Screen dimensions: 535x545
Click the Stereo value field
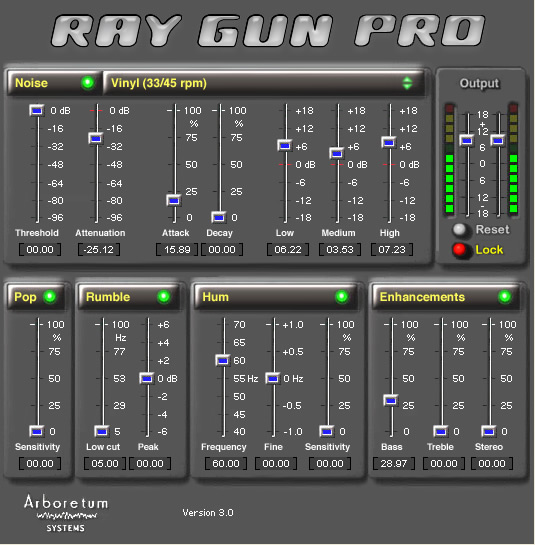pyautogui.click(x=492, y=463)
